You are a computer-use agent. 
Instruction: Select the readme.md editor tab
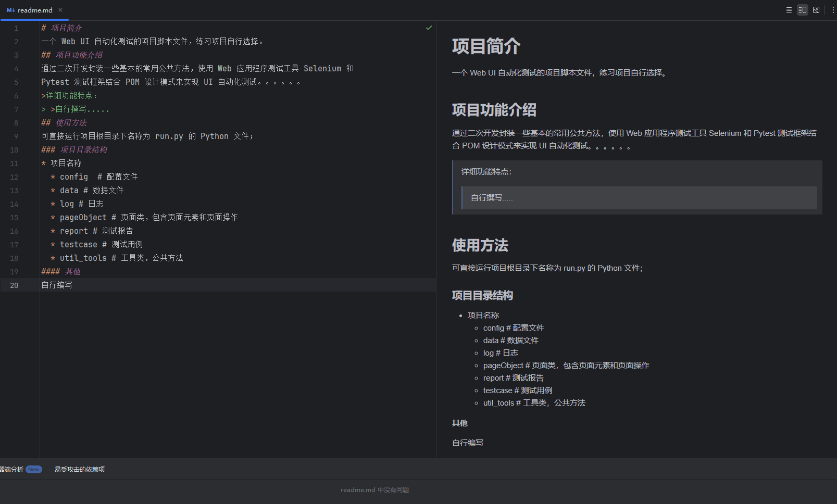(35, 10)
